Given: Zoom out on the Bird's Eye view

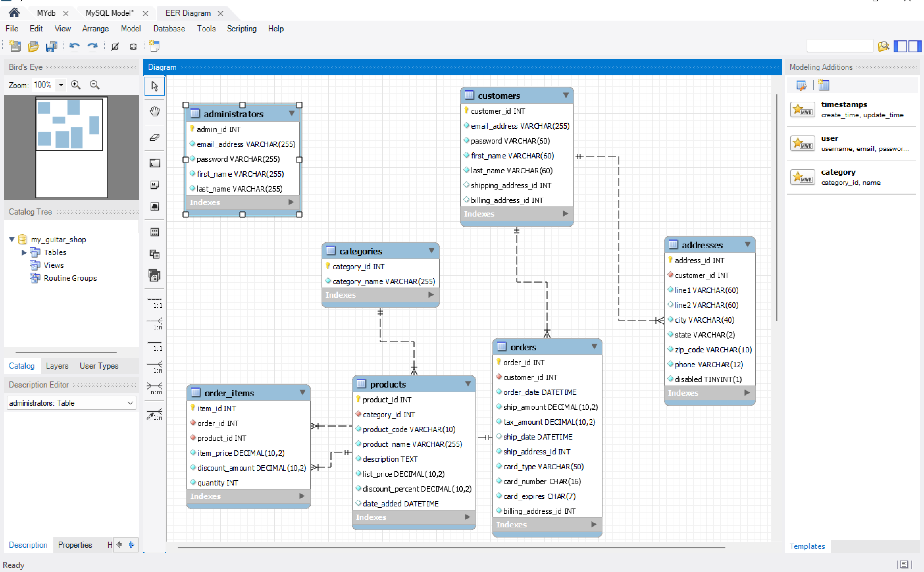Looking at the screenshot, I should click(95, 85).
